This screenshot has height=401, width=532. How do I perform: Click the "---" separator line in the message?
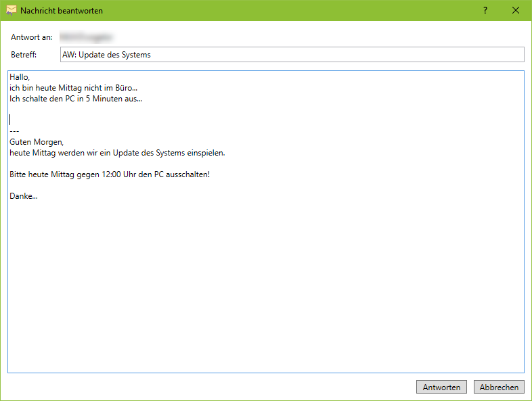click(x=14, y=131)
